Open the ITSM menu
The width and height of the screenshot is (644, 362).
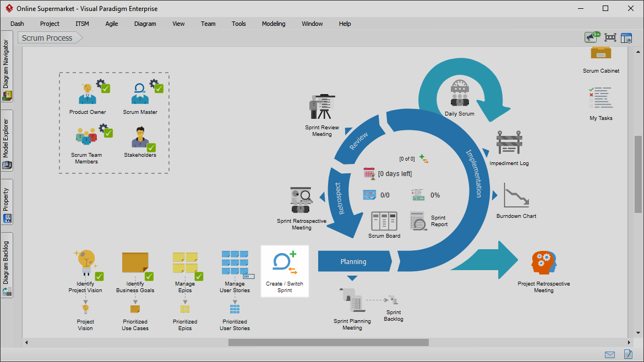[x=82, y=24]
